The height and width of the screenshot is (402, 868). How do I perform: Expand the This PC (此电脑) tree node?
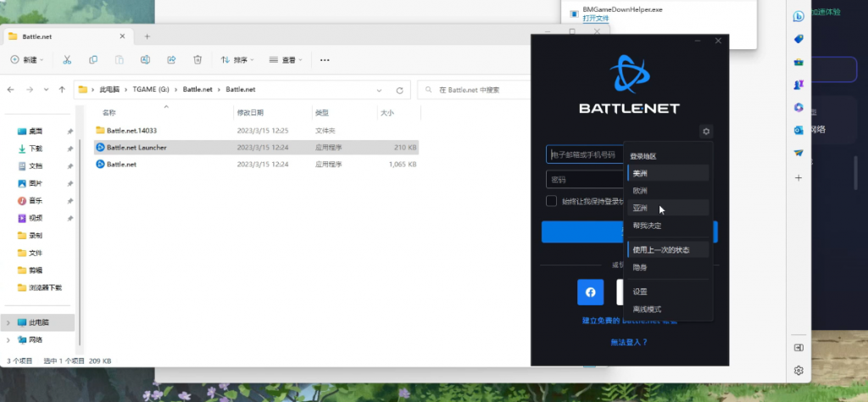click(x=8, y=322)
